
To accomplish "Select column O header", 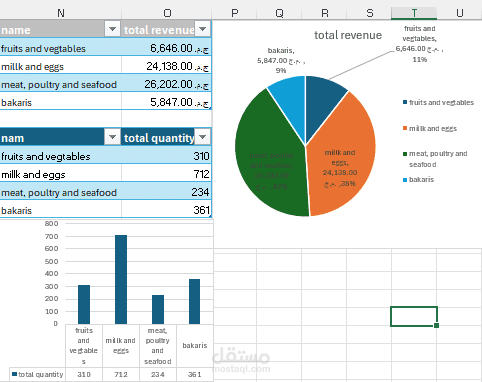I will coord(167,13).
